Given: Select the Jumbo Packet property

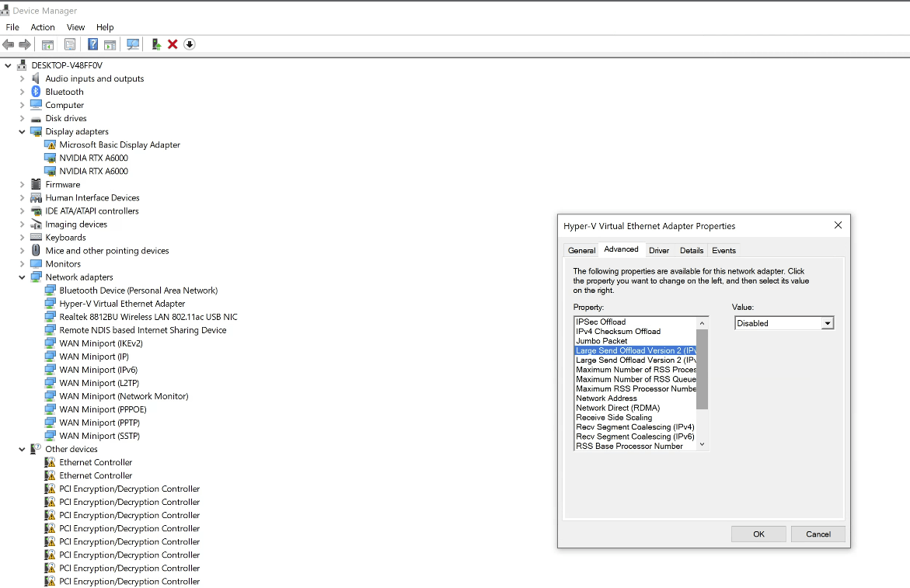Looking at the screenshot, I should click(x=601, y=340).
